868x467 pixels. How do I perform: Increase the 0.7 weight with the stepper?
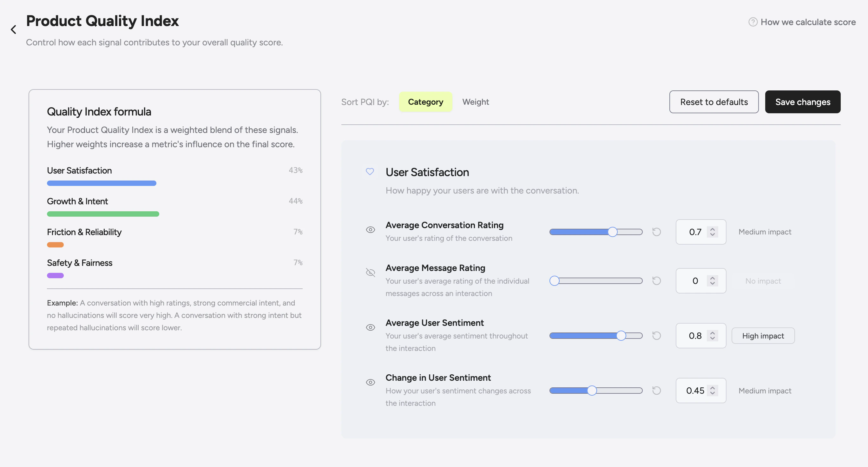click(x=712, y=229)
